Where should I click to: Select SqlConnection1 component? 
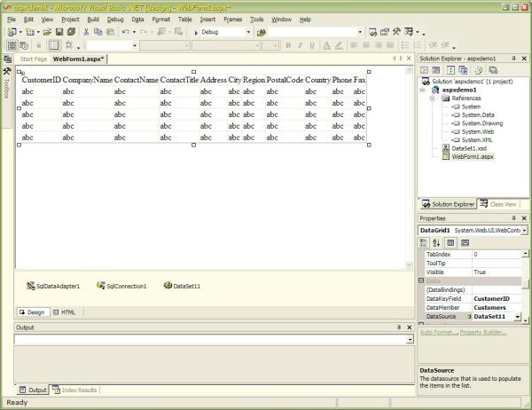click(x=121, y=286)
